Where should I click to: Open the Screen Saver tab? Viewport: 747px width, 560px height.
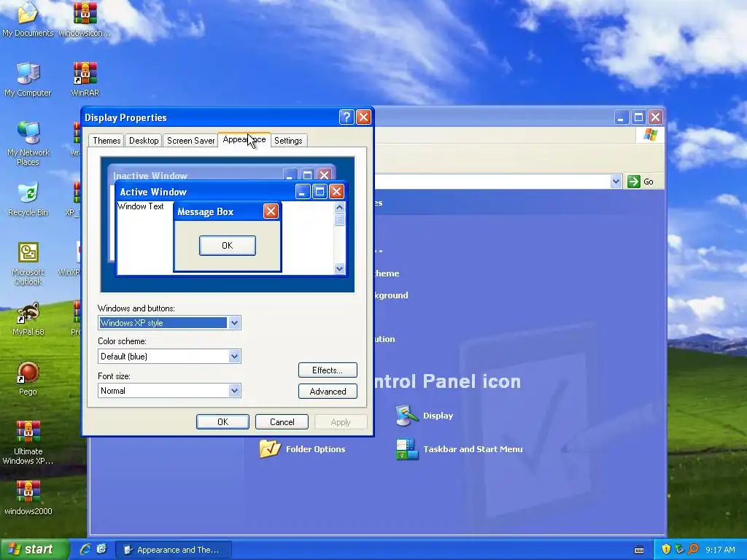[190, 141]
